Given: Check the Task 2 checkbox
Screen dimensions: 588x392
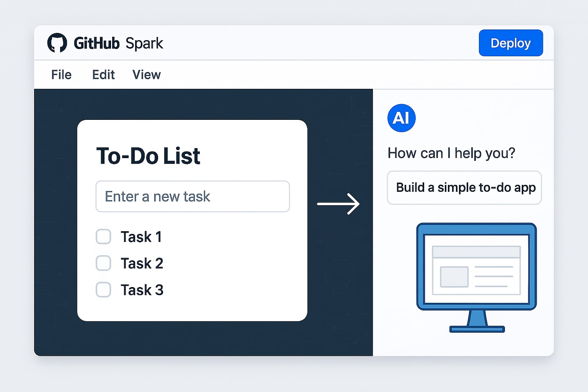Looking at the screenshot, I should click(x=103, y=263).
